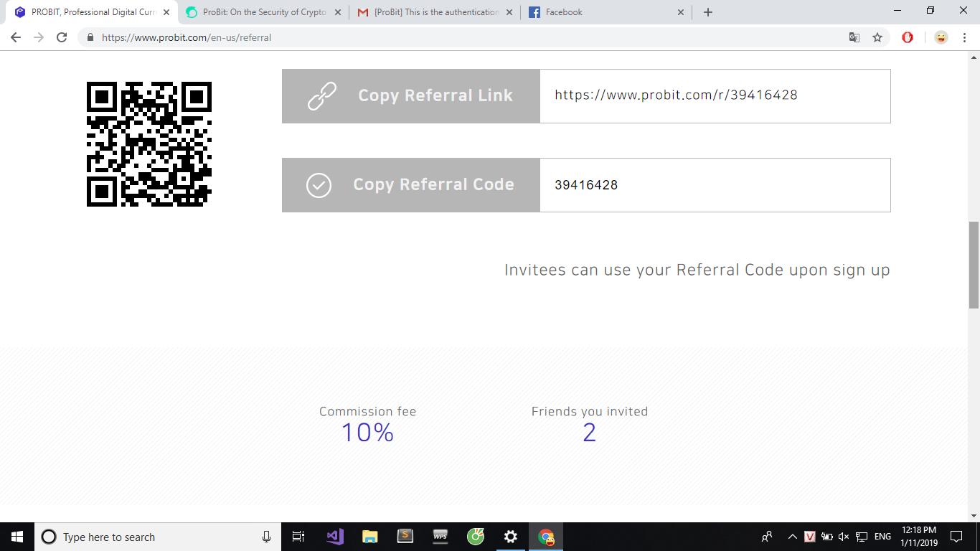Click the Type here to search box
The height and width of the screenshot is (551, 980).
[x=156, y=537]
